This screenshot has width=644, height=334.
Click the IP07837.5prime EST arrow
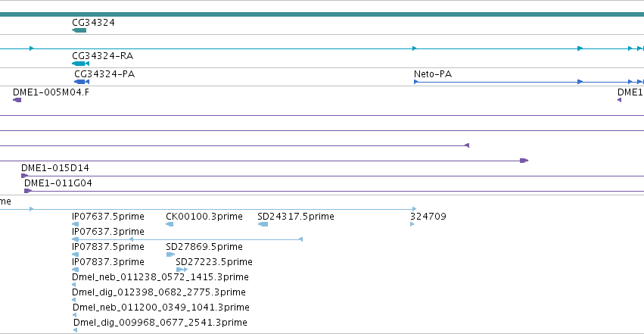pos(75,254)
